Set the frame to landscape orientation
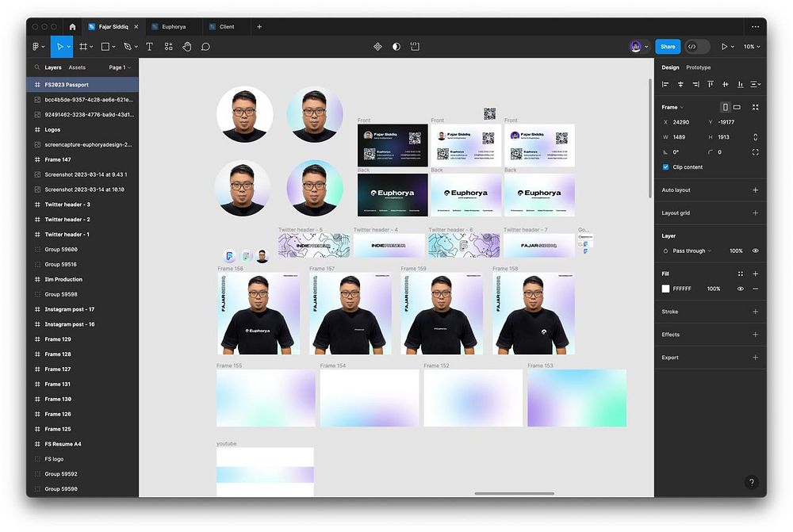 [x=737, y=107]
